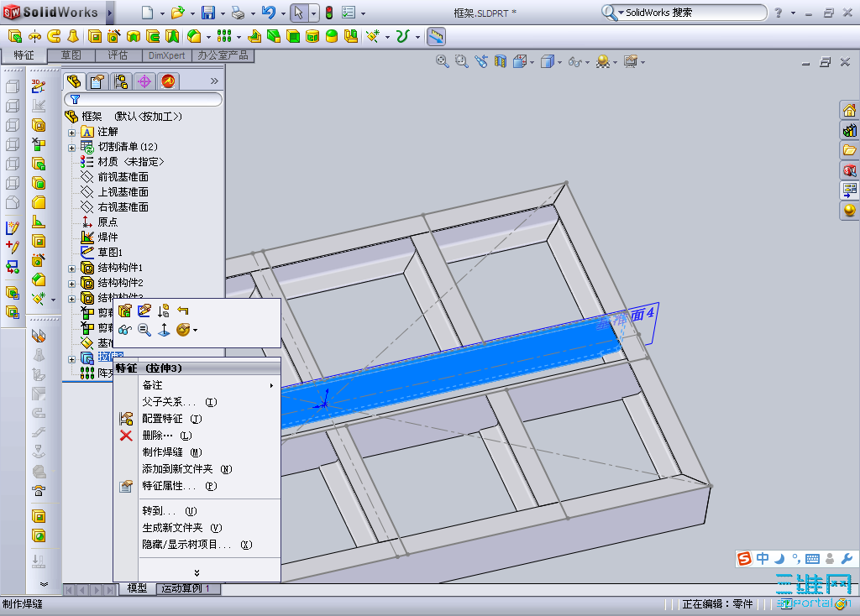Expand the 结构构件2 node

coord(72,284)
